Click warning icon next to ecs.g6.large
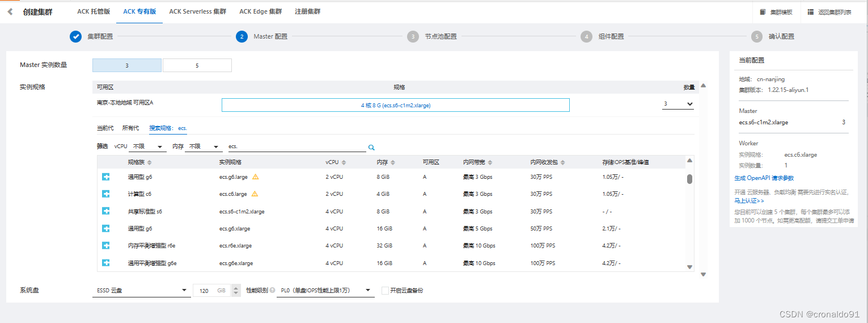This screenshot has height=323, width=868. pyautogui.click(x=255, y=177)
